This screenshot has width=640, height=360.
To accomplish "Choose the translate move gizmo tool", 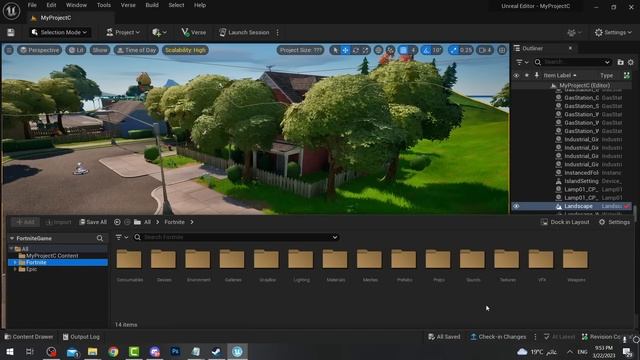I will coord(345,50).
